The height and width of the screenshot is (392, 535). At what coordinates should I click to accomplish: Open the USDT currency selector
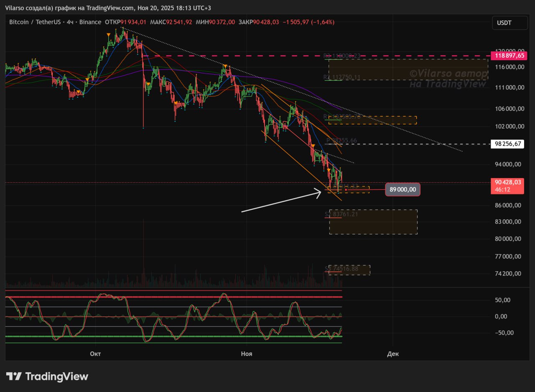(510, 23)
